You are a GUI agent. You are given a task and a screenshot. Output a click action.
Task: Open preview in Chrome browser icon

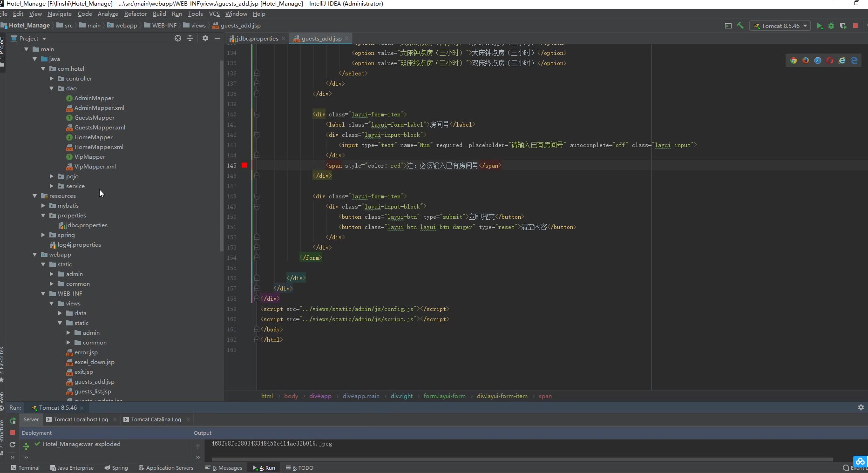793,61
